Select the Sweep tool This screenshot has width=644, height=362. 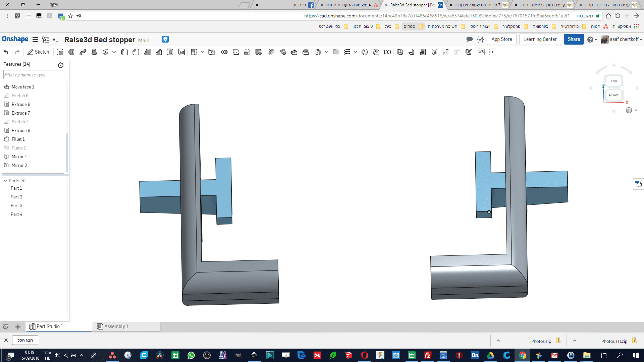83,52
